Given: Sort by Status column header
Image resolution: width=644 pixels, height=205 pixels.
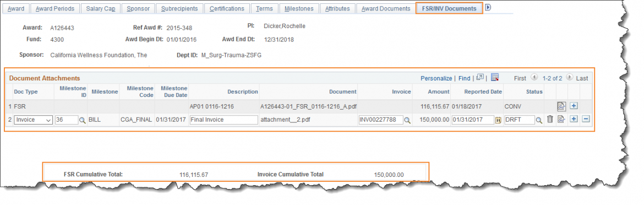Looking at the screenshot, I should pos(534,91).
